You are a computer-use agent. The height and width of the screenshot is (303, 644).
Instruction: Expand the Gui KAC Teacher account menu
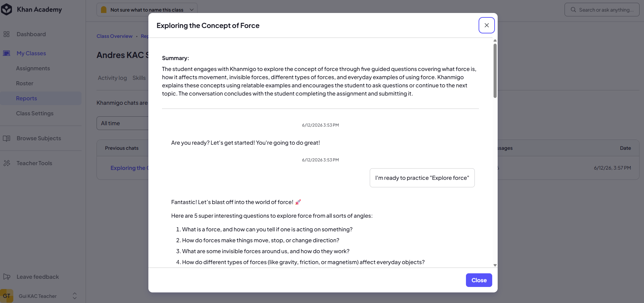[x=75, y=296]
